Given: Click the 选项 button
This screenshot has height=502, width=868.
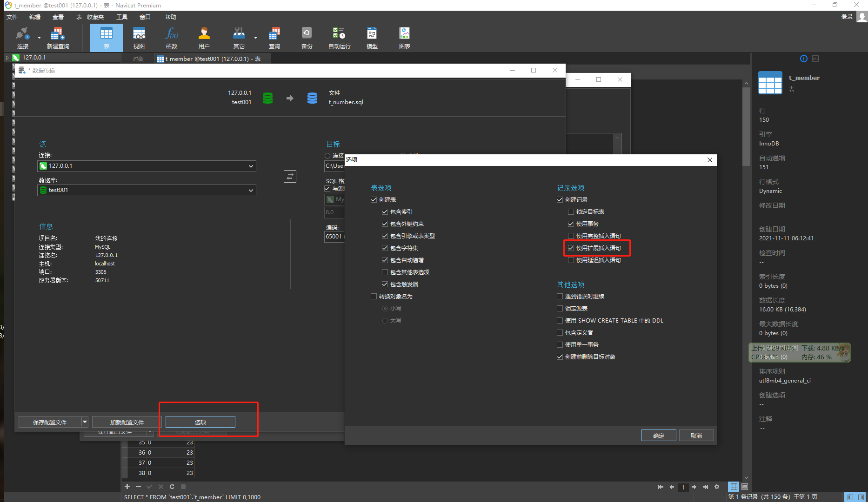Looking at the screenshot, I should tap(200, 422).
